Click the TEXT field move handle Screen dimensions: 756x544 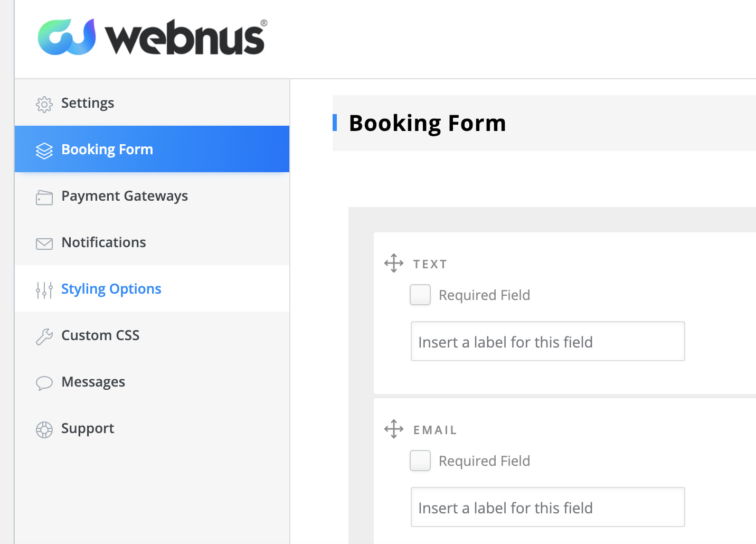click(394, 263)
